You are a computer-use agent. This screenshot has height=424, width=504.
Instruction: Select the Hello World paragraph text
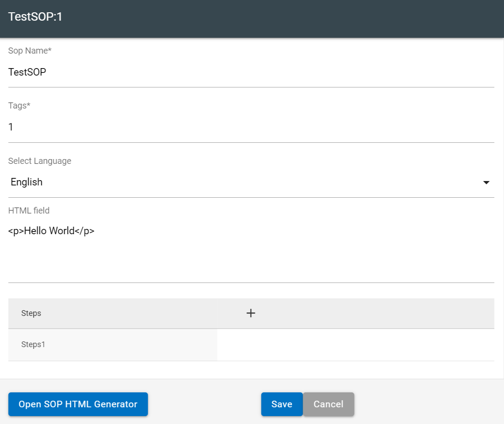click(x=51, y=231)
